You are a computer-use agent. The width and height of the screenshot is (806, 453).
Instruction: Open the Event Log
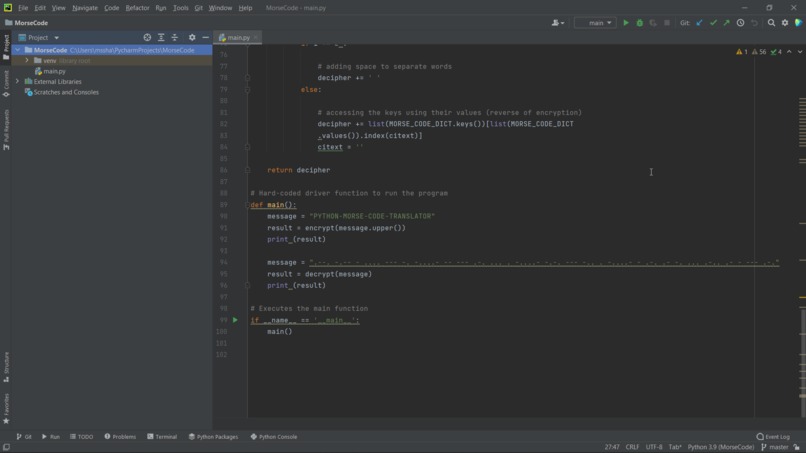[x=773, y=437]
